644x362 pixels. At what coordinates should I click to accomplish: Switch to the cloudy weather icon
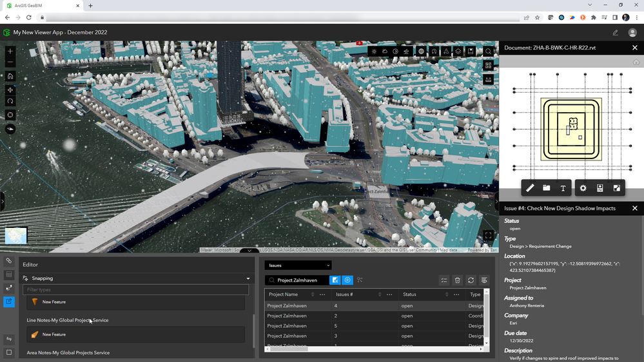coord(385,52)
